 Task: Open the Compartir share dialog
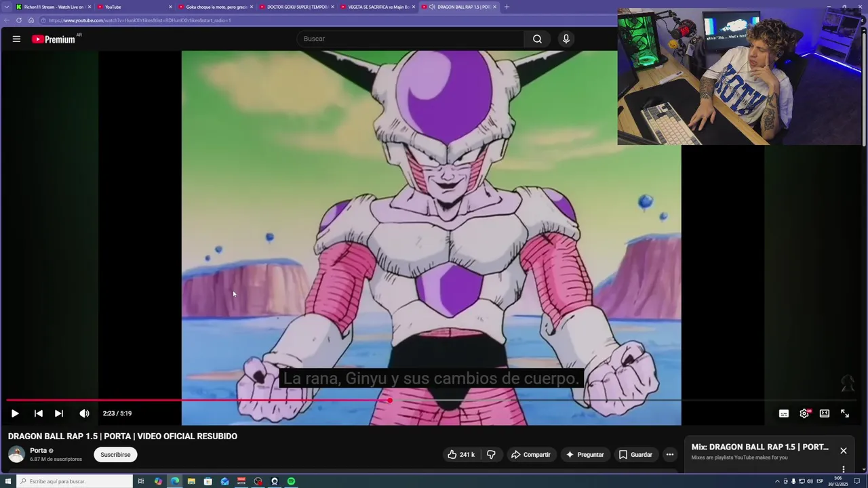click(x=530, y=455)
